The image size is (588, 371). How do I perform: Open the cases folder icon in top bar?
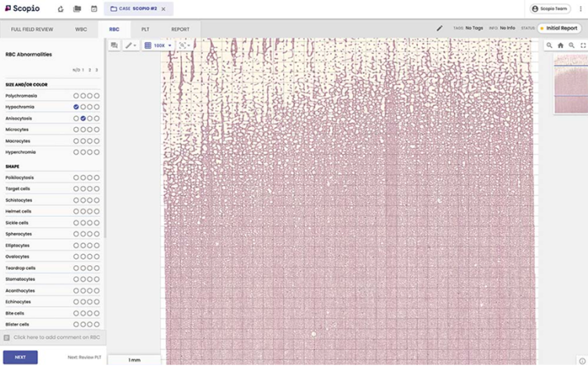pos(78,9)
